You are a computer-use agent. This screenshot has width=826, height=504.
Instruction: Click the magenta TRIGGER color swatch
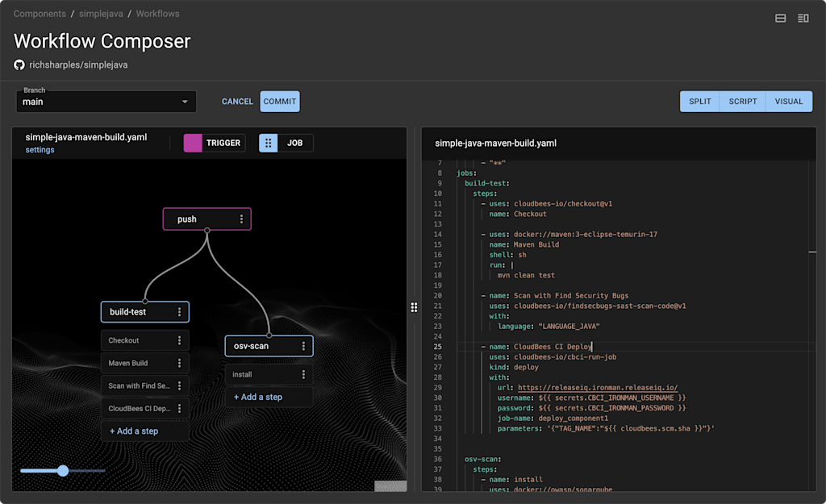tap(193, 143)
